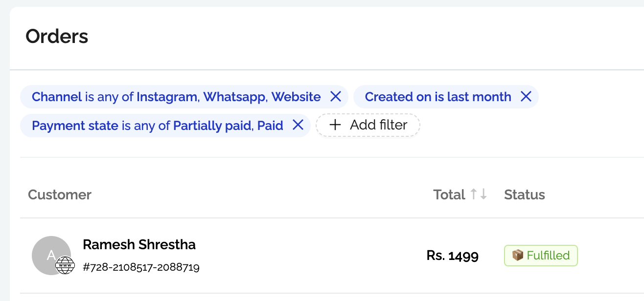Click the plus icon beside Add filter
Screen dimensions: 644x301
click(335, 125)
